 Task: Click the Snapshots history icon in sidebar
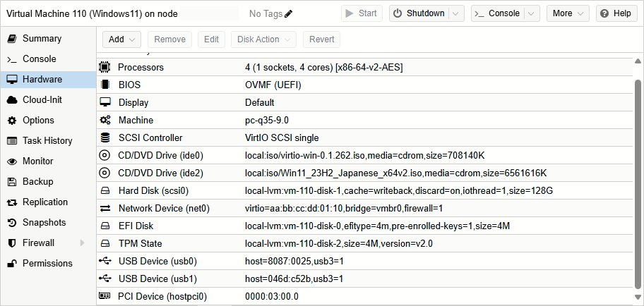pyautogui.click(x=12, y=223)
